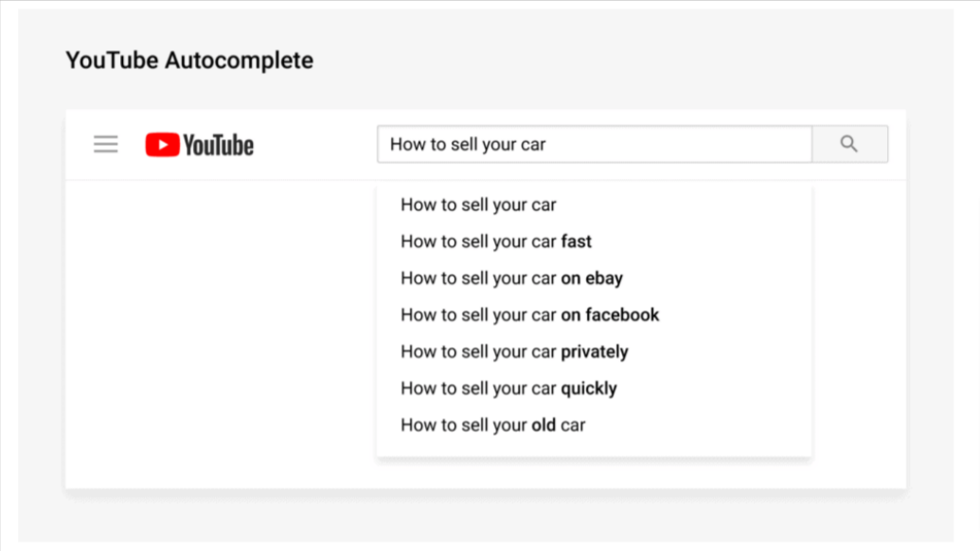Image resolution: width=980 pixels, height=551 pixels.
Task: Select the 'quickly' suggestion entry
Action: click(594, 388)
